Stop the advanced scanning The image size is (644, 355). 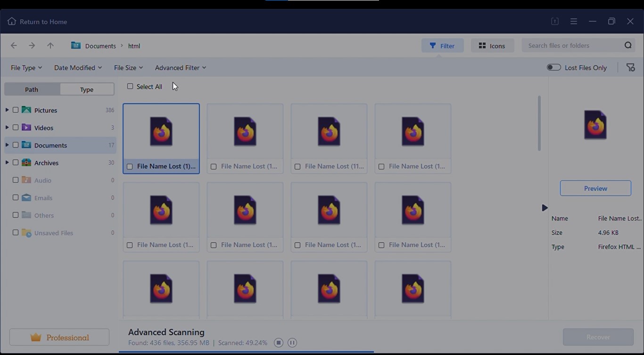click(279, 343)
